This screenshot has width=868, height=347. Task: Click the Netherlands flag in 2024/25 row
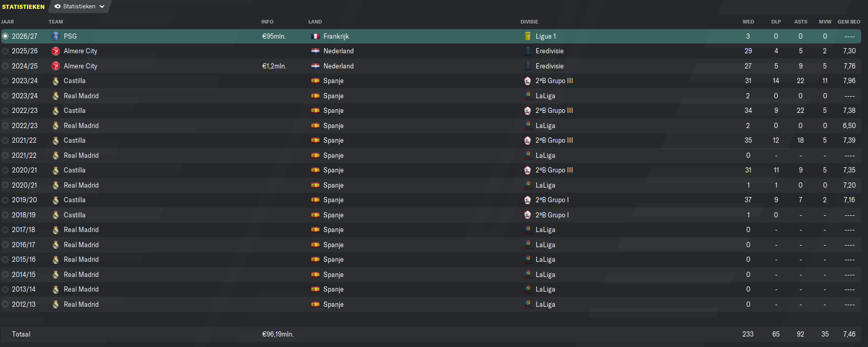tap(315, 66)
